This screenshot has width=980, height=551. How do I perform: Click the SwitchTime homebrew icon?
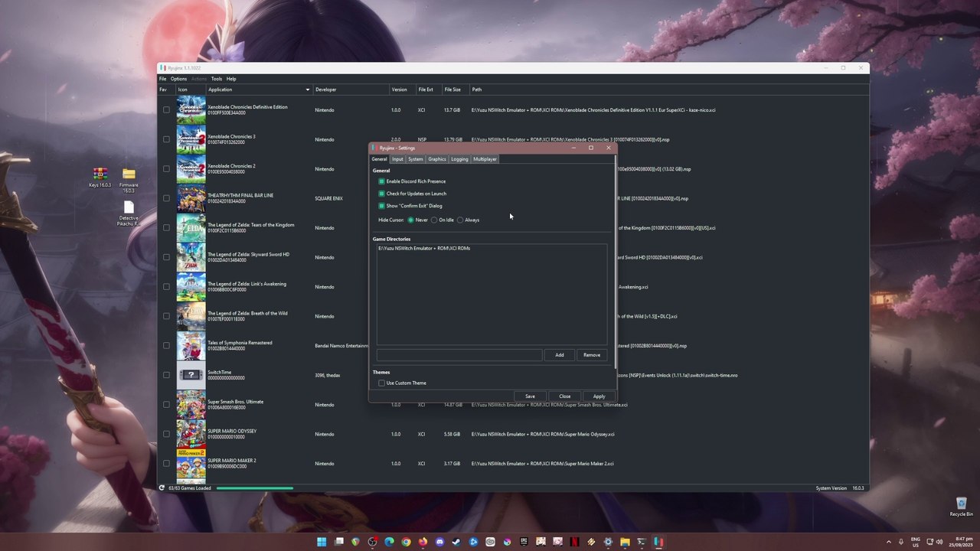pyautogui.click(x=191, y=375)
